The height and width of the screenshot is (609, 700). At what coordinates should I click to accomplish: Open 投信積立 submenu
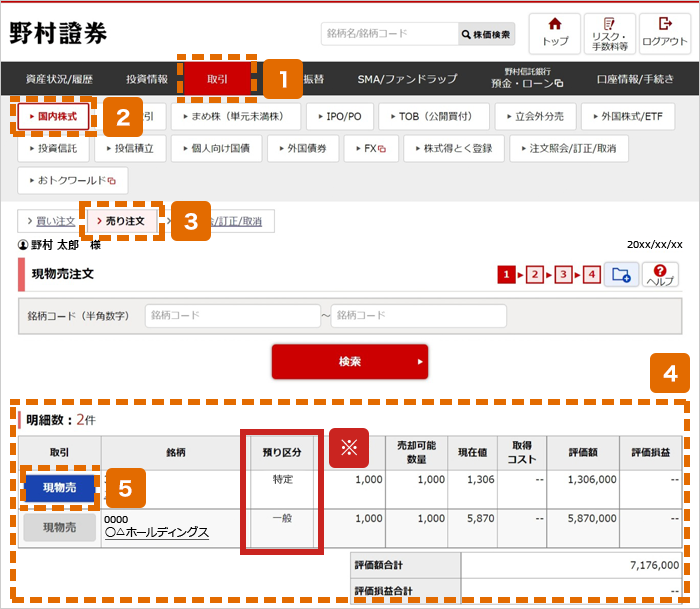tap(130, 148)
